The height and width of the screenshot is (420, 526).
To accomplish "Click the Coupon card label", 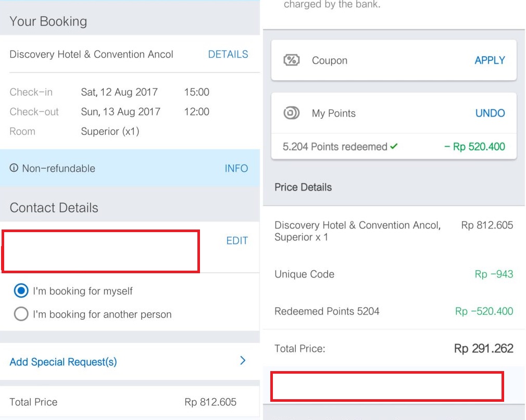I will (x=330, y=60).
